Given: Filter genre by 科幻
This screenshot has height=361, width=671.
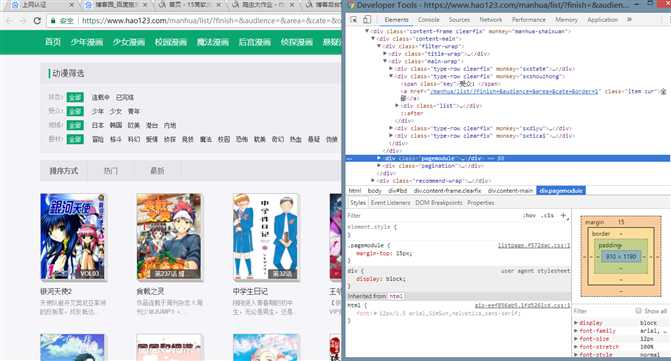Looking at the screenshot, I should pos(134,139).
